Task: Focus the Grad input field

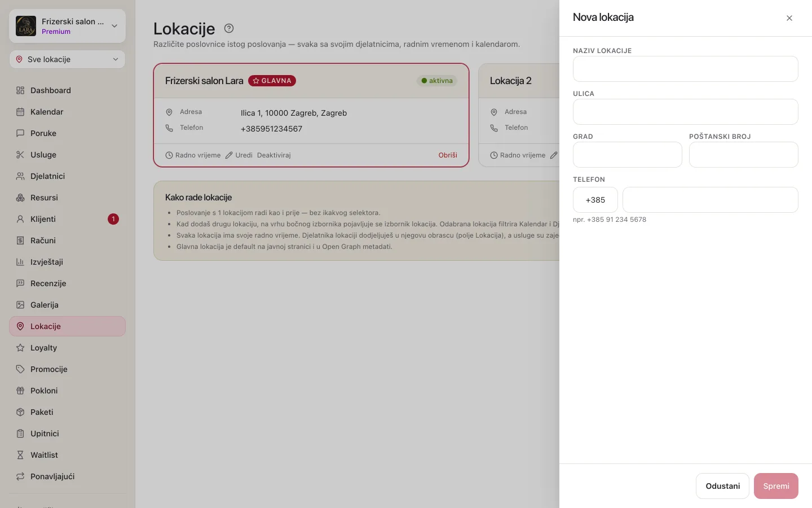Action: click(x=627, y=155)
